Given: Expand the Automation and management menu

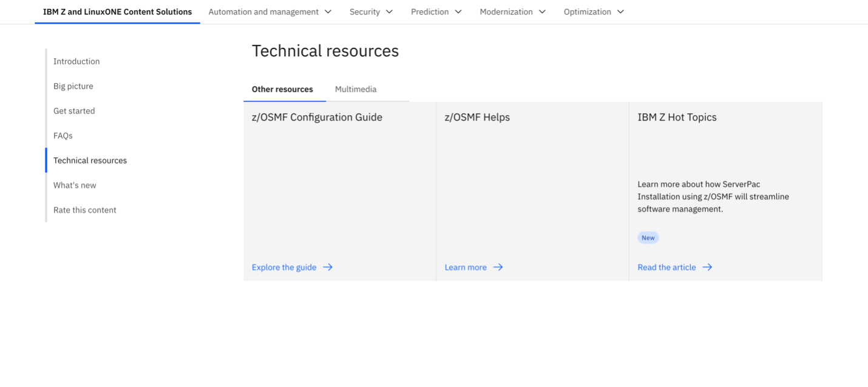Looking at the screenshot, I should [x=270, y=12].
